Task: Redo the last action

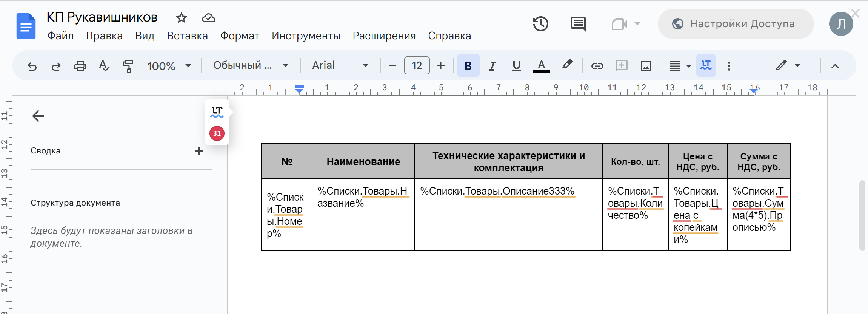Action: 56,66
